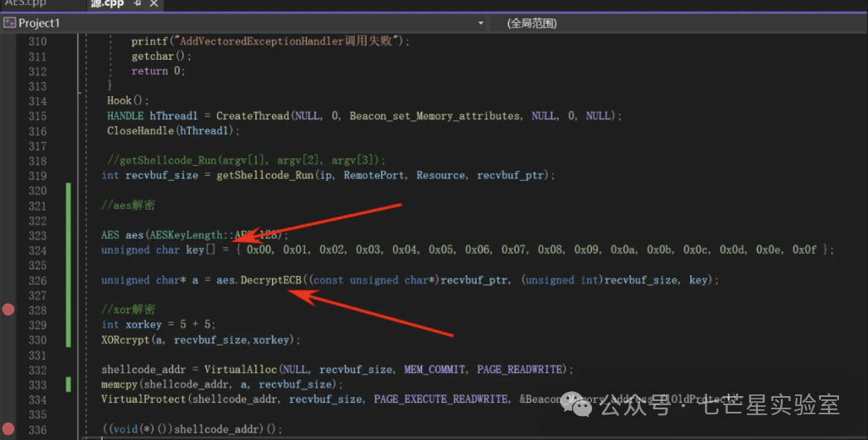Click line number 310 in the gutter
Image resolution: width=868 pixels, height=440 pixels.
pyautogui.click(x=37, y=41)
